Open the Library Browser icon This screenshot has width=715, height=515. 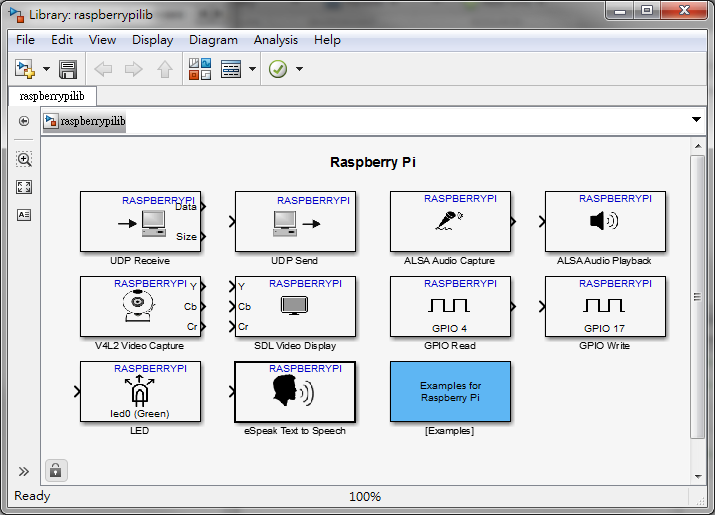pos(200,69)
